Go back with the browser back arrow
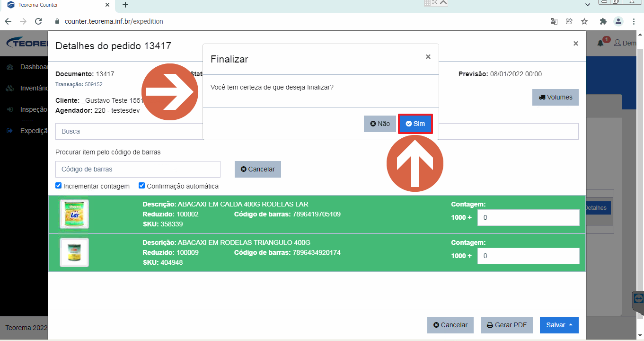 click(8, 21)
